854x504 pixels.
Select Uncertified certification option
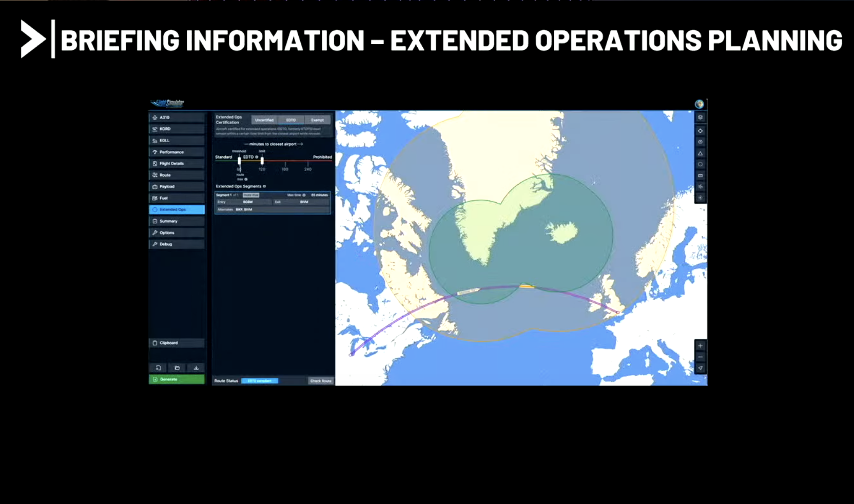click(264, 120)
